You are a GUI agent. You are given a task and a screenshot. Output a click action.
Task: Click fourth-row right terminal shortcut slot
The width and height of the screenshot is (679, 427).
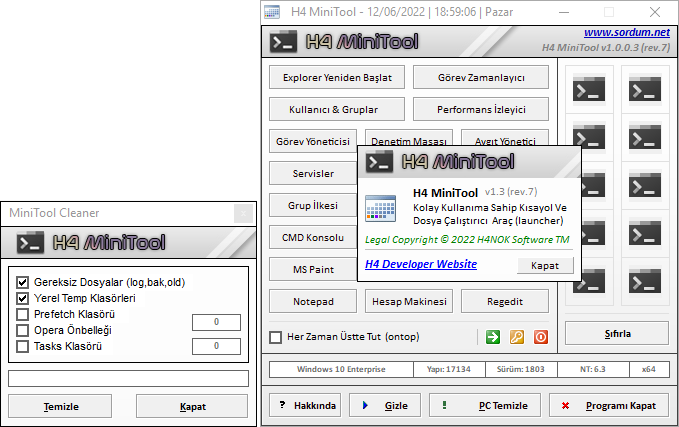645,233
